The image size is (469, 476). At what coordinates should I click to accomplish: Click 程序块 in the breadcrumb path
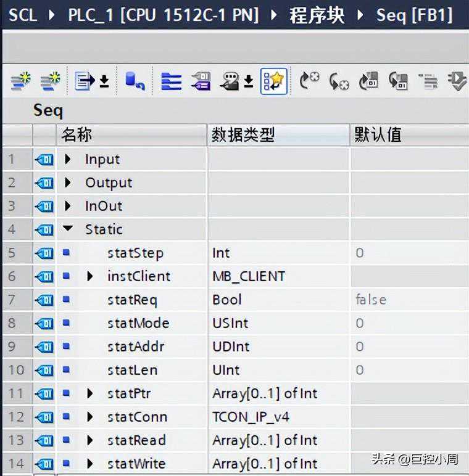pyautogui.click(x=317, y=15)
